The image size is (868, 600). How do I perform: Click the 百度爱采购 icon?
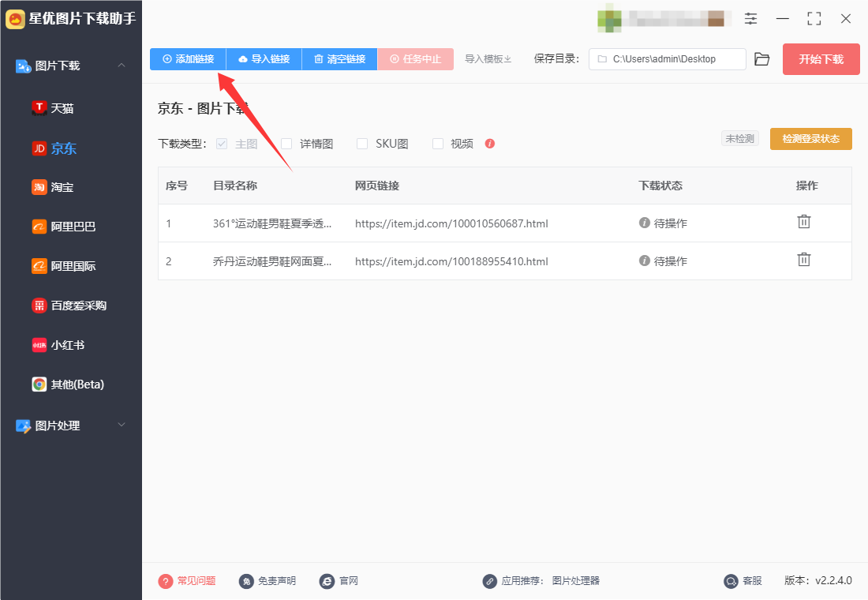(x=39, y=306)
